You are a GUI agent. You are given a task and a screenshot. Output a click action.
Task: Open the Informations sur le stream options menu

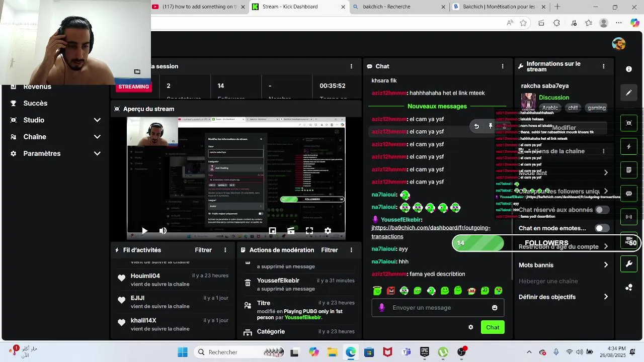click(603, 66)
